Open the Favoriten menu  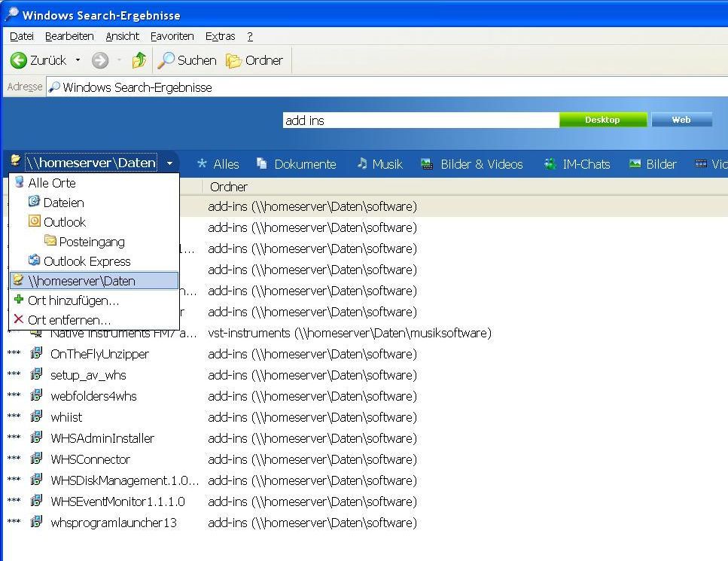pos(172,36)
